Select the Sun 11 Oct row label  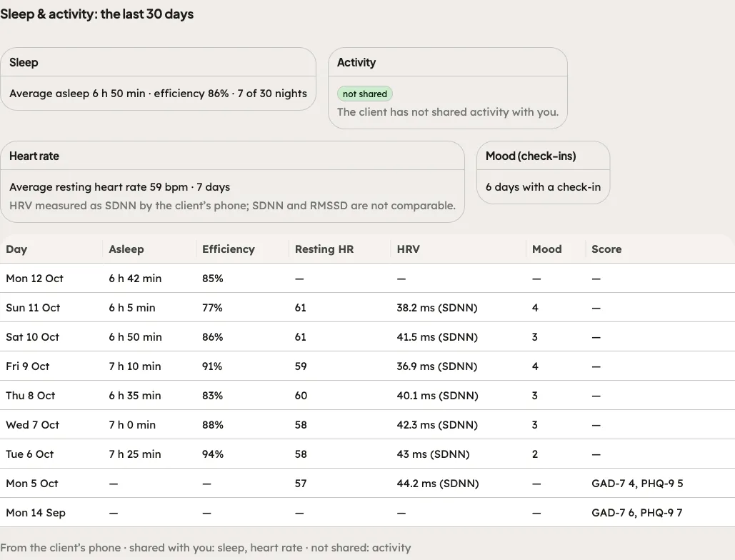pos(33,308)
